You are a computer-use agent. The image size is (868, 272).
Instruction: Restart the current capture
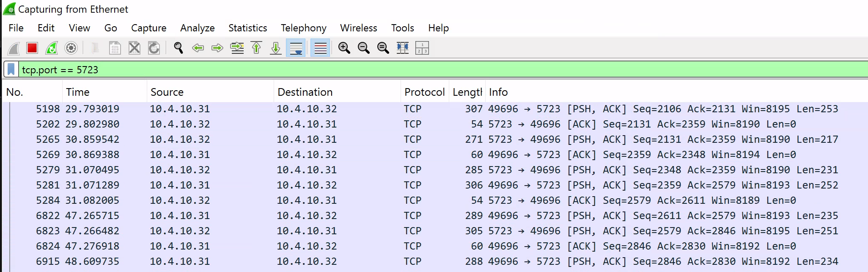52,48
